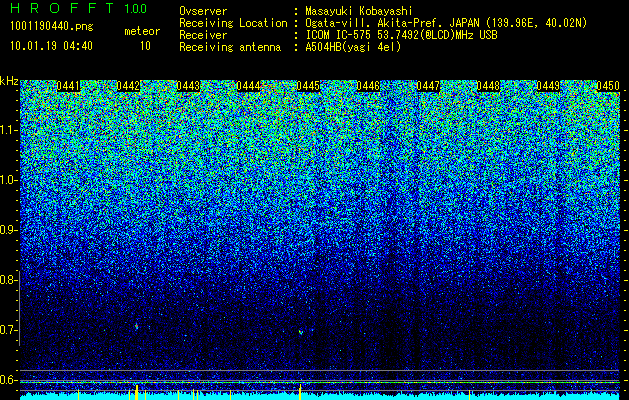Image resolution: width=629 pixels, height=400 pixels.
Task: Click the kHz axis unit label
Action: 9,81
